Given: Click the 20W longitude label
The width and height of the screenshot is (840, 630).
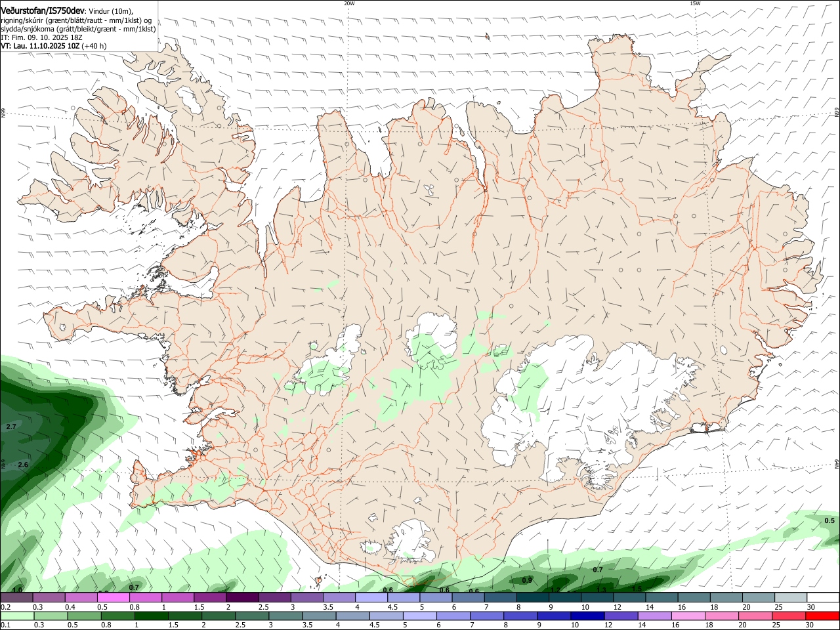Looking at the screenshot, I should [x=349, y=3].
